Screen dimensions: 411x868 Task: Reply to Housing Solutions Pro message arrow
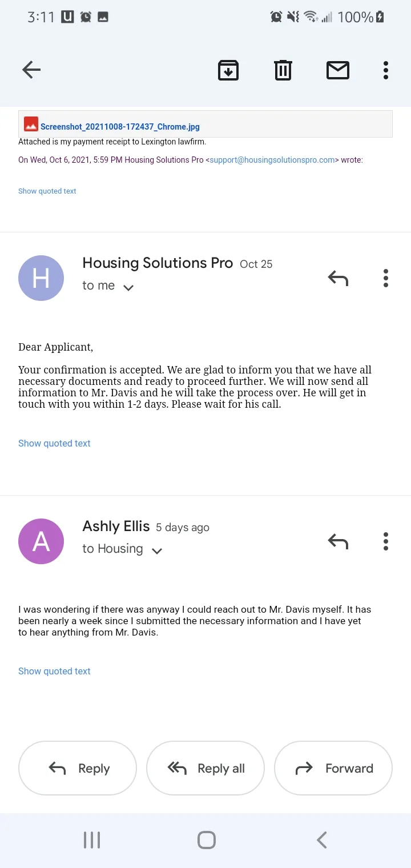[338, 278]
